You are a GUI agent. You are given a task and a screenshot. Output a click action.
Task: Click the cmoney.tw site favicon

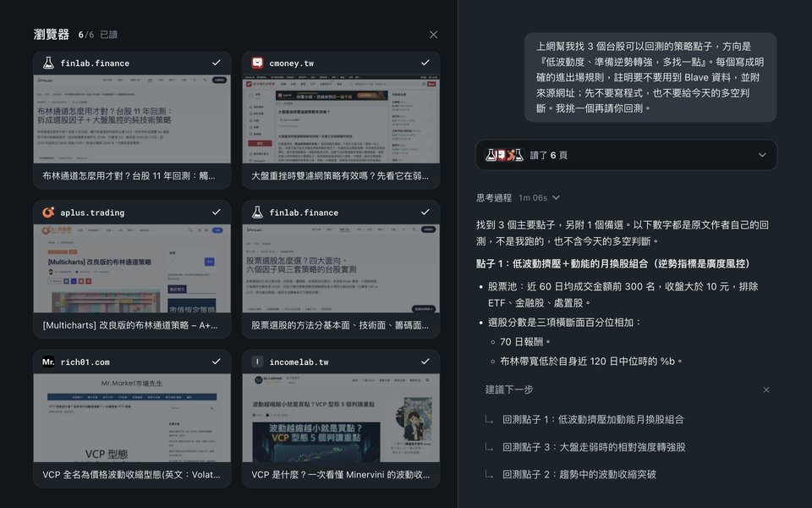click(257, 63)
